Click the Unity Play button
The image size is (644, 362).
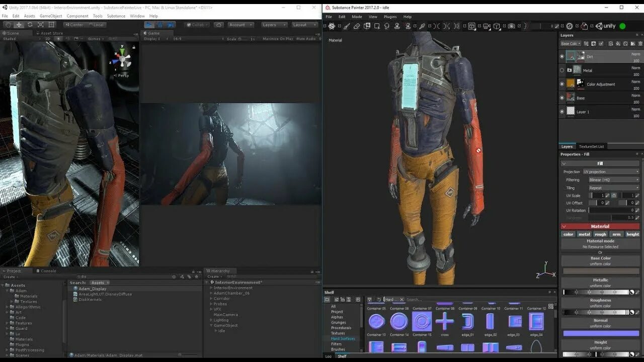click(149, 25)
